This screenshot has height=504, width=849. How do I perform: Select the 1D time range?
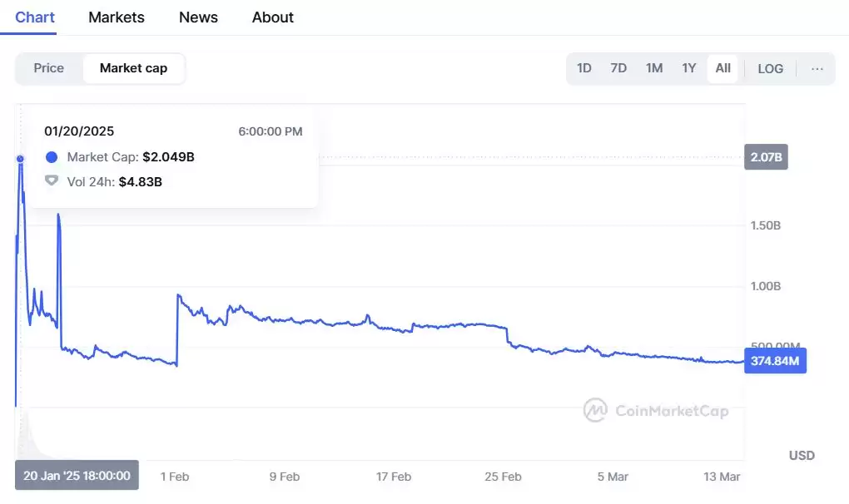tap(584, 68)
